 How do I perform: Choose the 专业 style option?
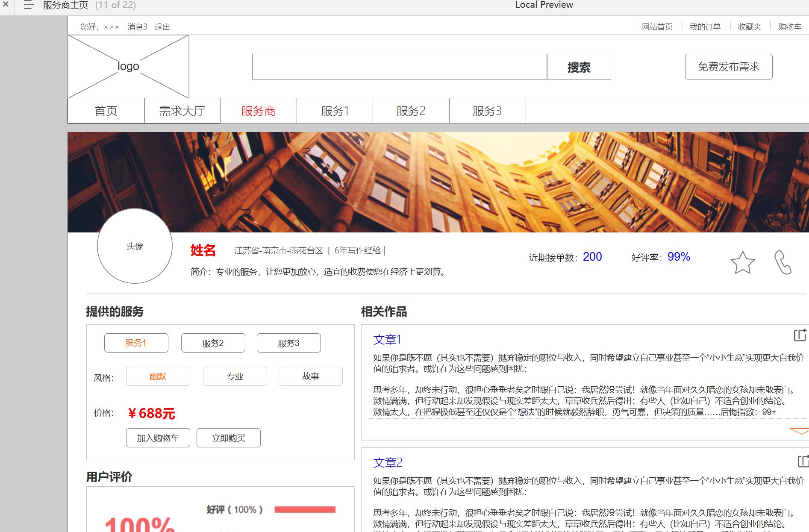click(235, 376)
